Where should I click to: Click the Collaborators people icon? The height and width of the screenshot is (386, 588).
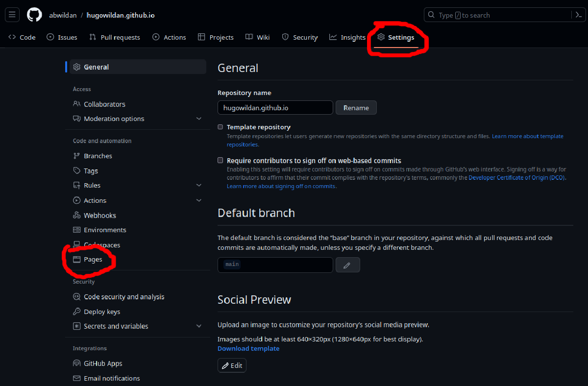click(x=76, y=104)
